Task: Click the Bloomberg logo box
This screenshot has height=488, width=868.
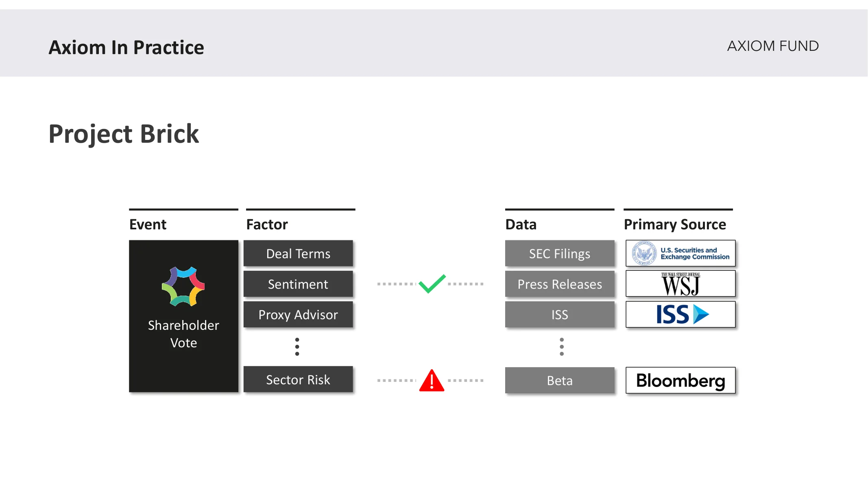Action: point(680,380)
